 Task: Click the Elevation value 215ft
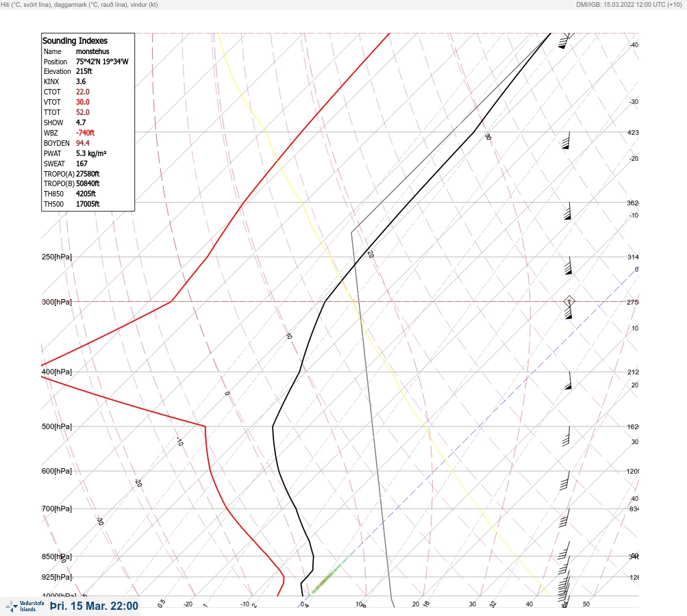coord(84,71)
